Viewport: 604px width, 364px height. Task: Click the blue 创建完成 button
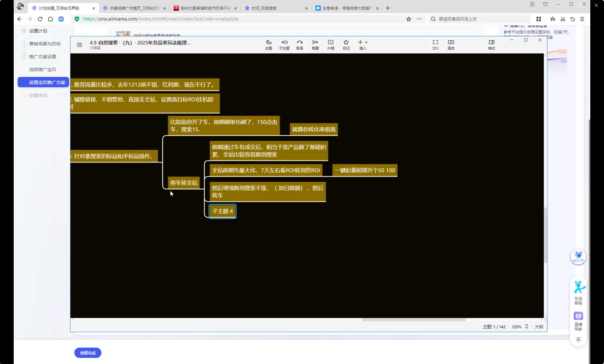tap(88, 353)
